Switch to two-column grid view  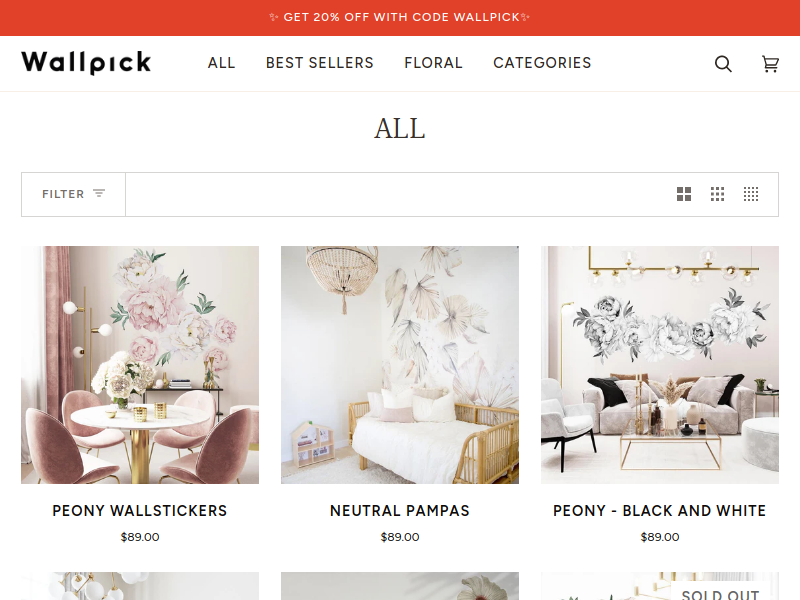(x=684, y=194)
